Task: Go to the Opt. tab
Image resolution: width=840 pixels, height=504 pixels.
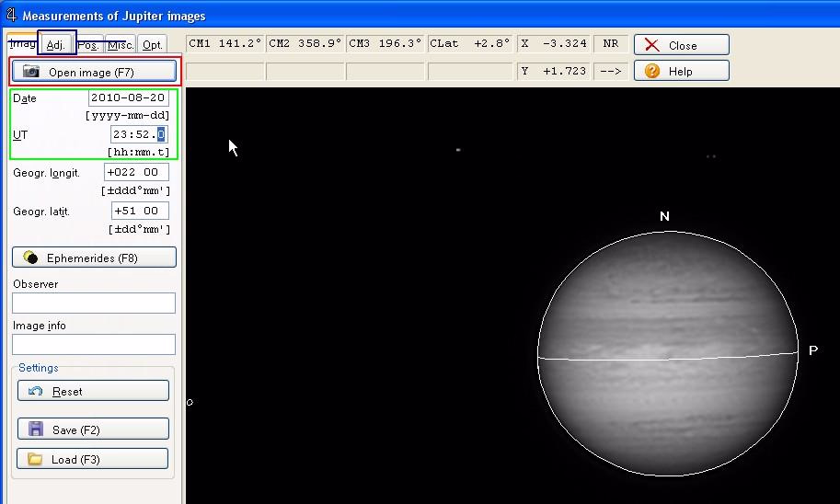Action: pyautogui.click(x=152, y=44)
